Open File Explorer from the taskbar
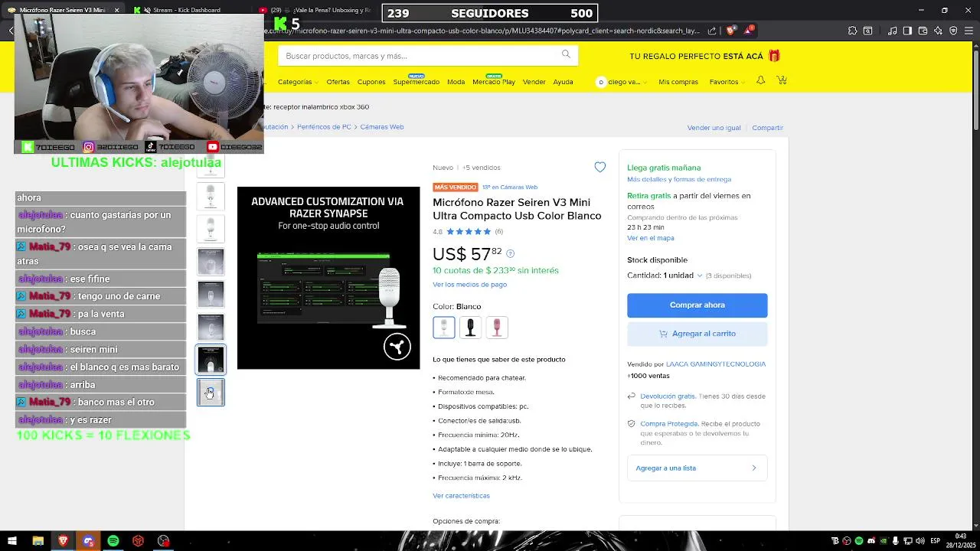Viewport: 980px width, 551px height. coord(38,541)
